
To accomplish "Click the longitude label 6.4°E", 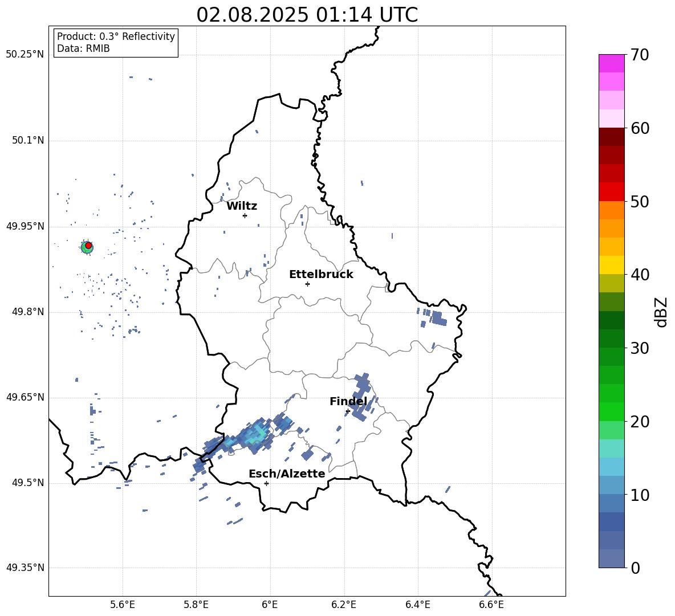I will click(417, 605).
